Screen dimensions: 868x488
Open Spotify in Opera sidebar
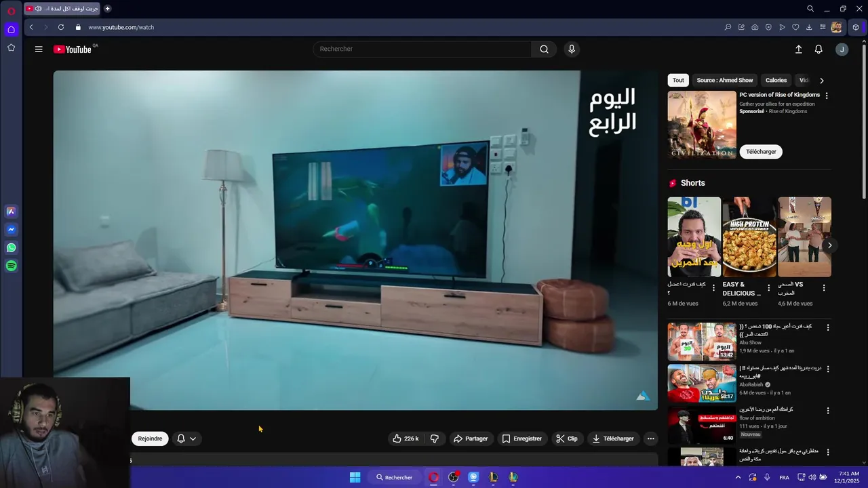[x=11, y=266]
